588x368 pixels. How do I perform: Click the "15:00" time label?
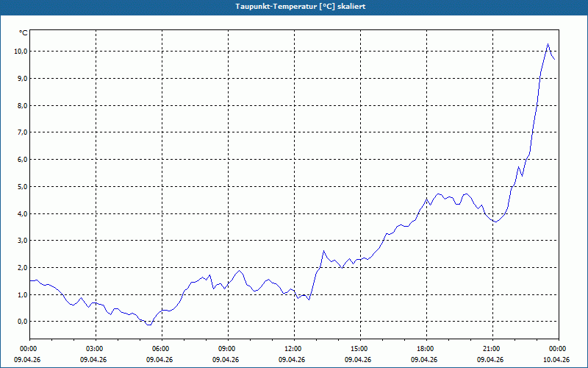point(360,349)
